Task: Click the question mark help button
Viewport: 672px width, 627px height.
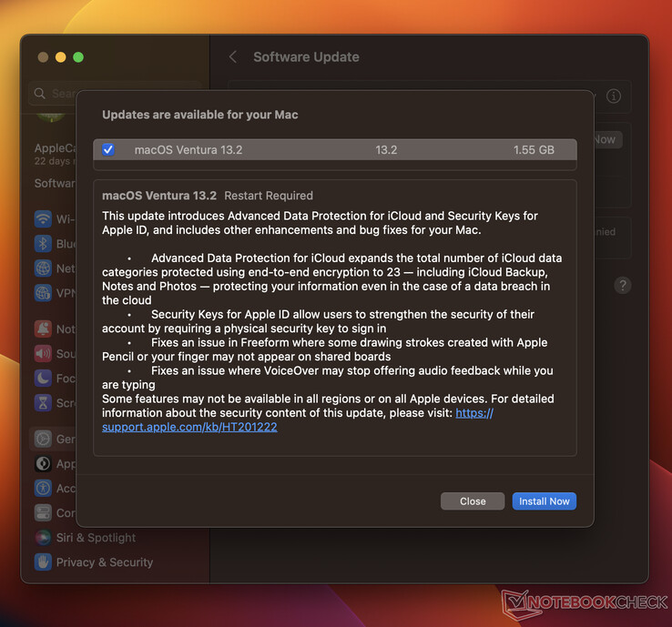Action: click(x=622, y=285)
